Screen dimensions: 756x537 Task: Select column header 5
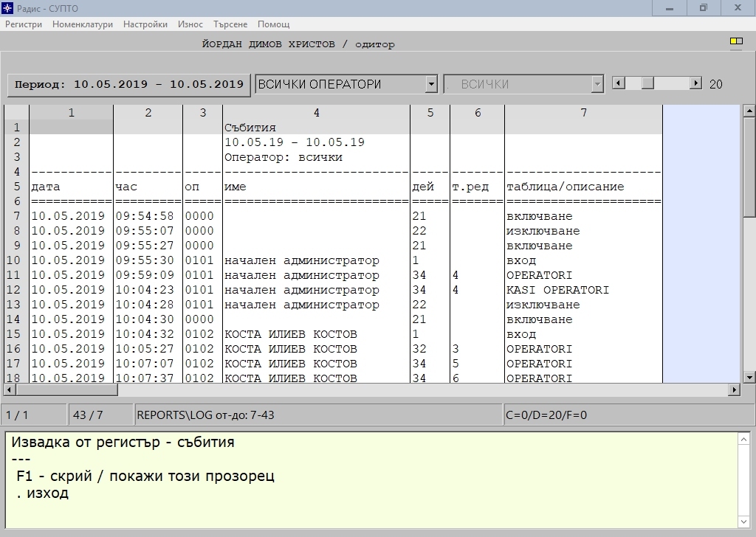[430, 112]
